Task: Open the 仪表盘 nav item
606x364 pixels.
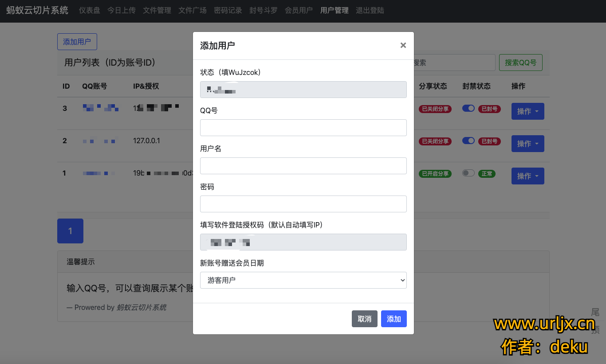Action: [90, 10]
